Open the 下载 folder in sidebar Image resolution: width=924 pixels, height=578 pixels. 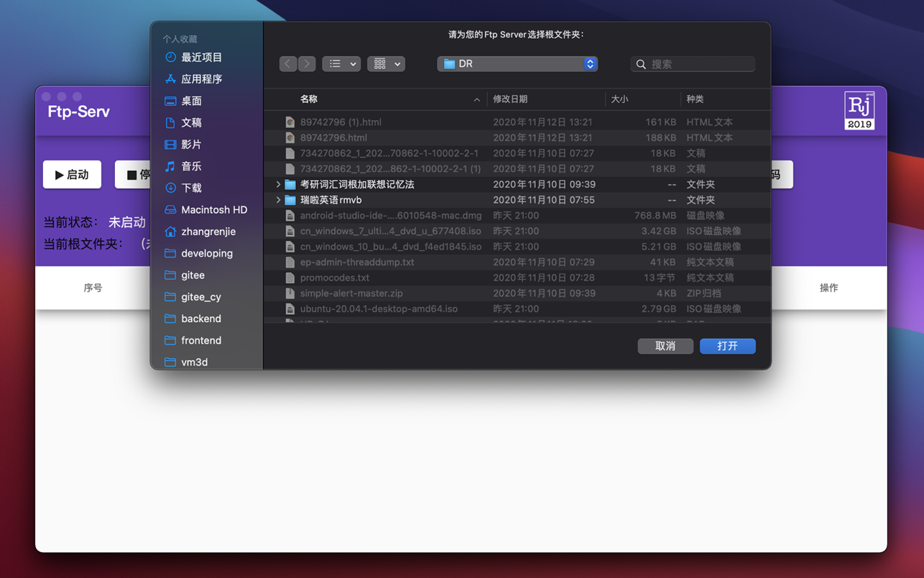[191, 188]
